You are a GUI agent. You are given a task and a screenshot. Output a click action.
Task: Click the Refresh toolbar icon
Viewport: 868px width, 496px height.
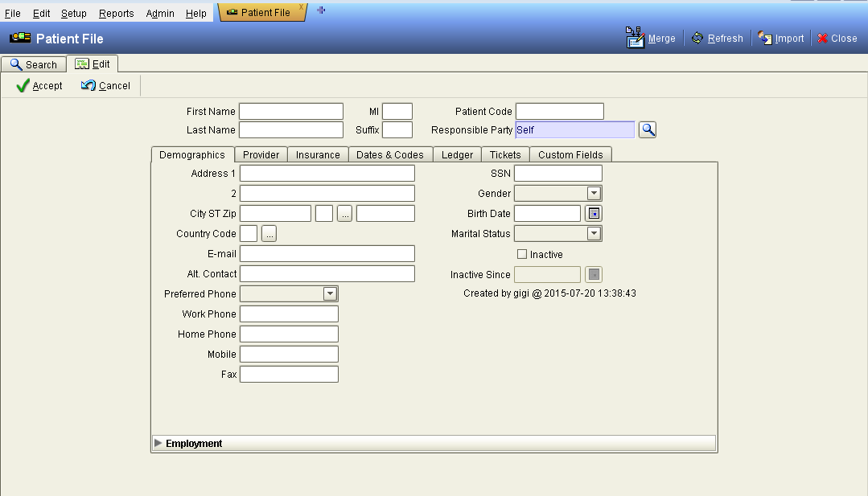point(697,38)
